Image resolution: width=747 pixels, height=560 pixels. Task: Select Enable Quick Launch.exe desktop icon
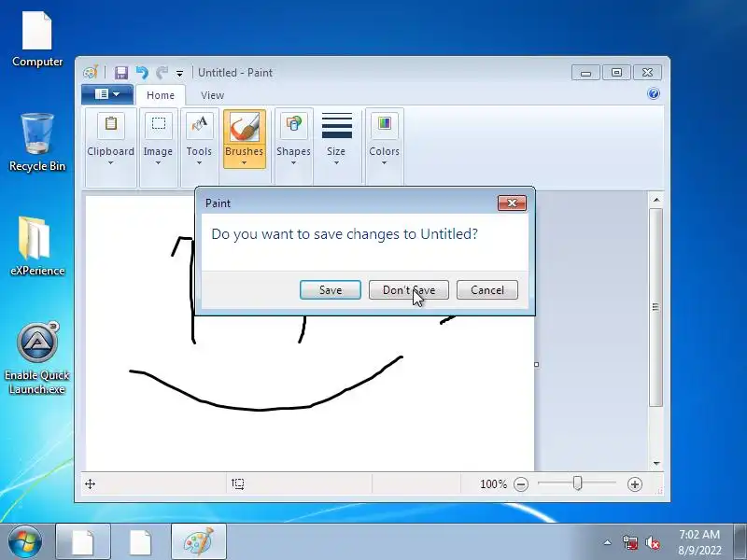[37, 358]
